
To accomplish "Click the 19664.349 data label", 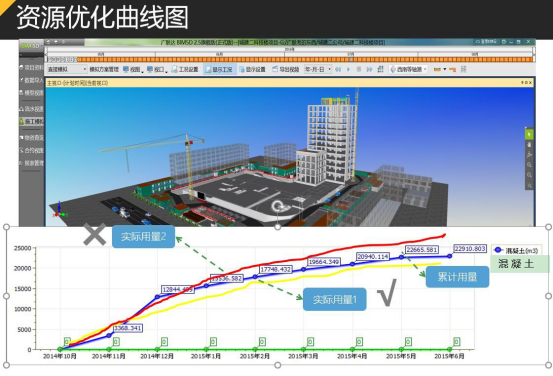I will pos(324,262).
